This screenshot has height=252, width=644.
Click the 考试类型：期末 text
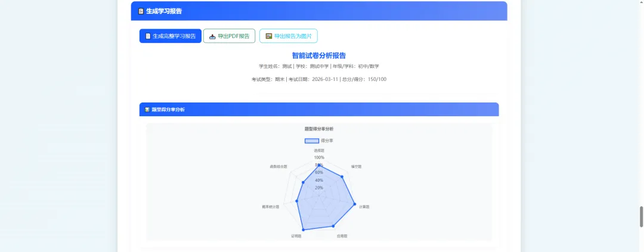click(x=268, y=79)
